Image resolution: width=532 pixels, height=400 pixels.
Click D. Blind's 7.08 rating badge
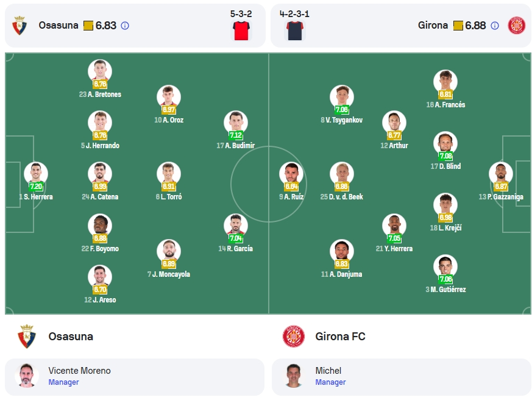tap(445, 156)
